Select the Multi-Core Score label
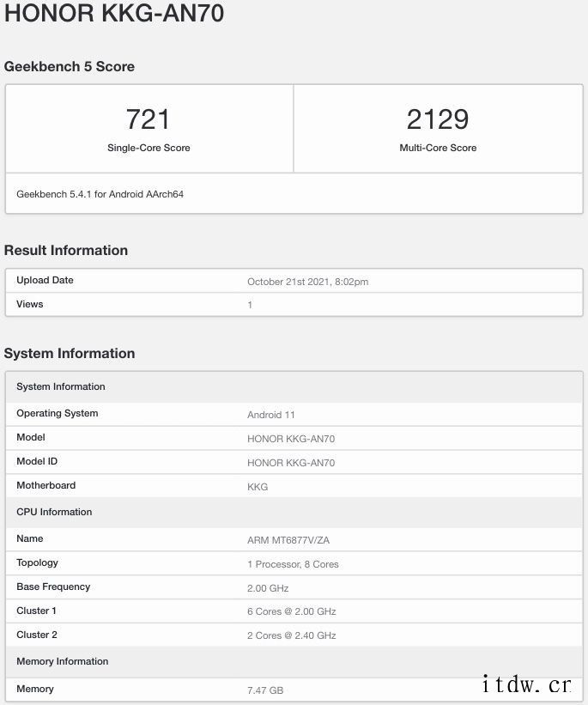Image resolution: width=588 pixels, height=705 pixels. pyautogui.click(x=438, y=148)
